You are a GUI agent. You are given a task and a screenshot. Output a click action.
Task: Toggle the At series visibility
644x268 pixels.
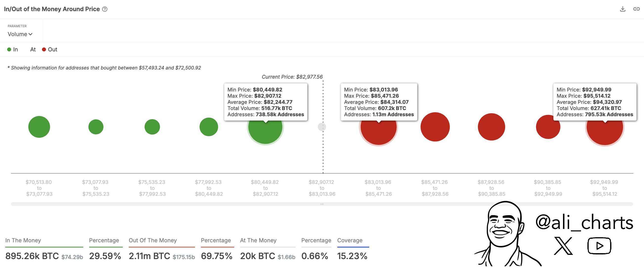point(33,49)
